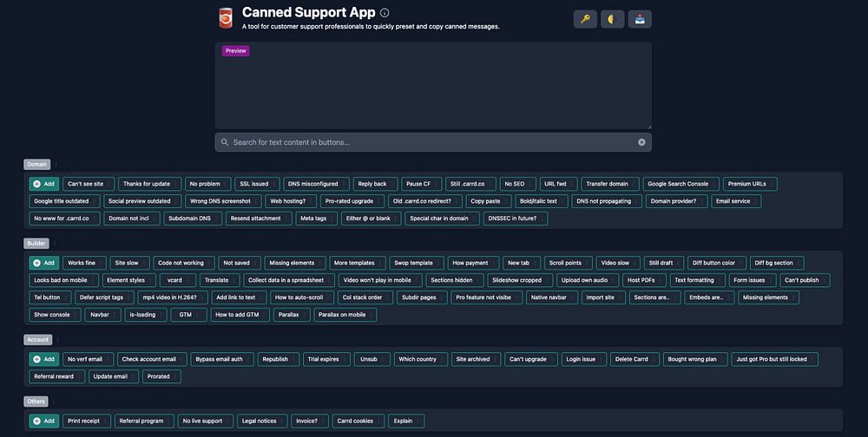This screenshot has height=437, width=868.
Task: Select Collect data in a spreadsheet message
Action: (289, 280)
